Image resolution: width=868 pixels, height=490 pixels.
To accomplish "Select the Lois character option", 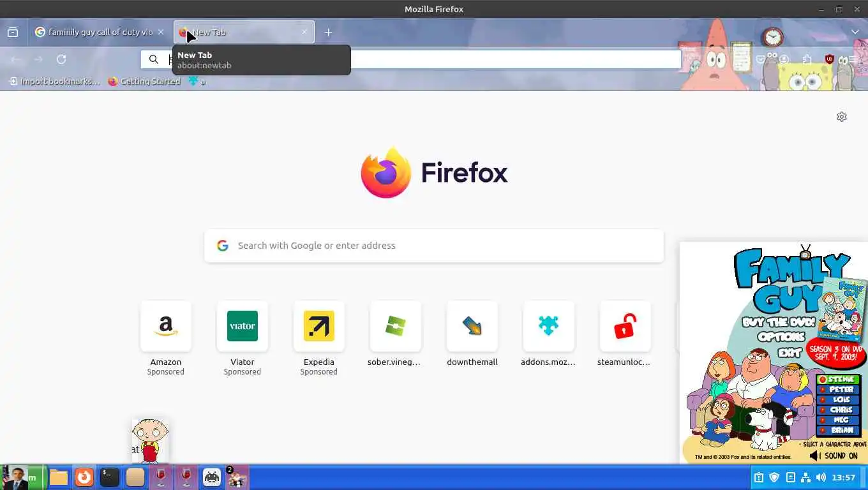I will click(838, 400).
